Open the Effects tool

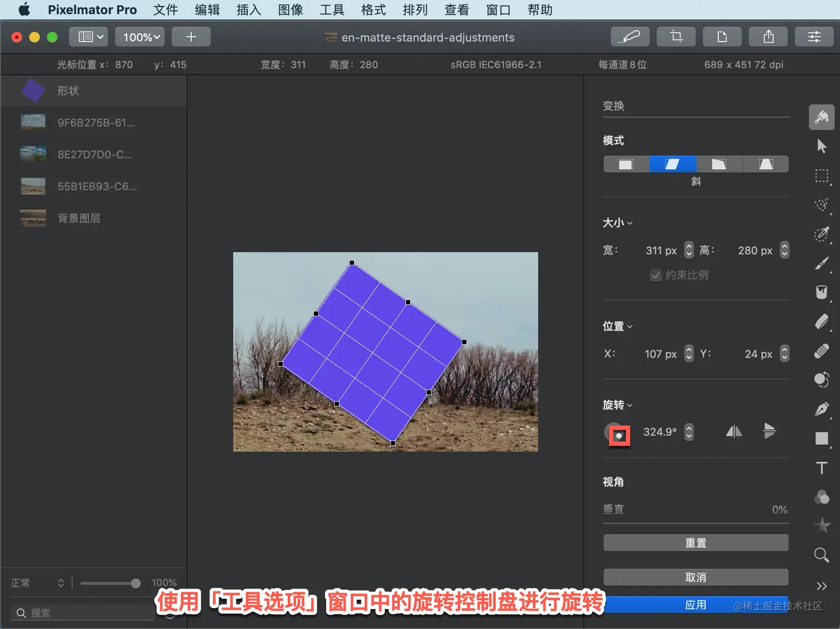[x=822, y=526]
